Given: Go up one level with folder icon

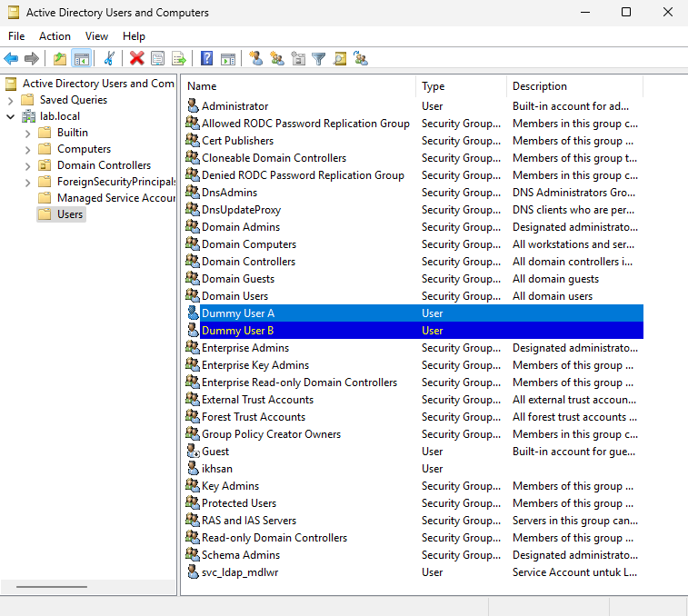Looking at the screenshot, I should click(60, 58).
